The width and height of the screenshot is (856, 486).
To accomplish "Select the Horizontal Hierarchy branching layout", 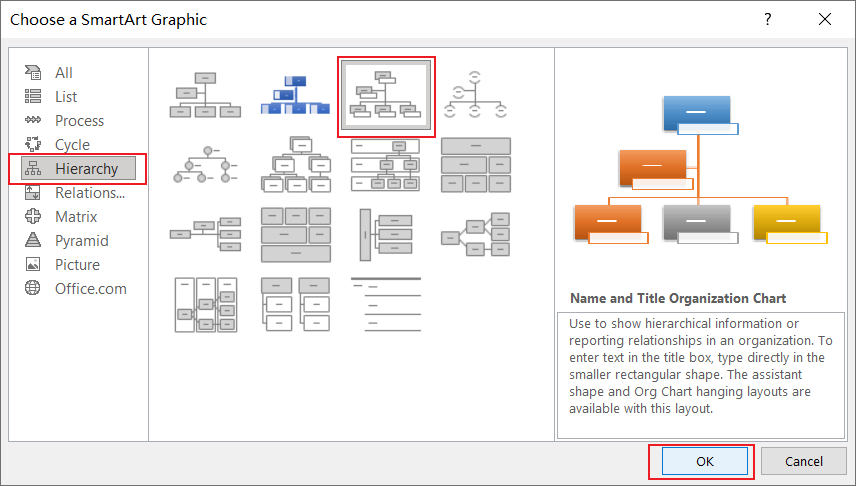I will [x=475, y=235].
